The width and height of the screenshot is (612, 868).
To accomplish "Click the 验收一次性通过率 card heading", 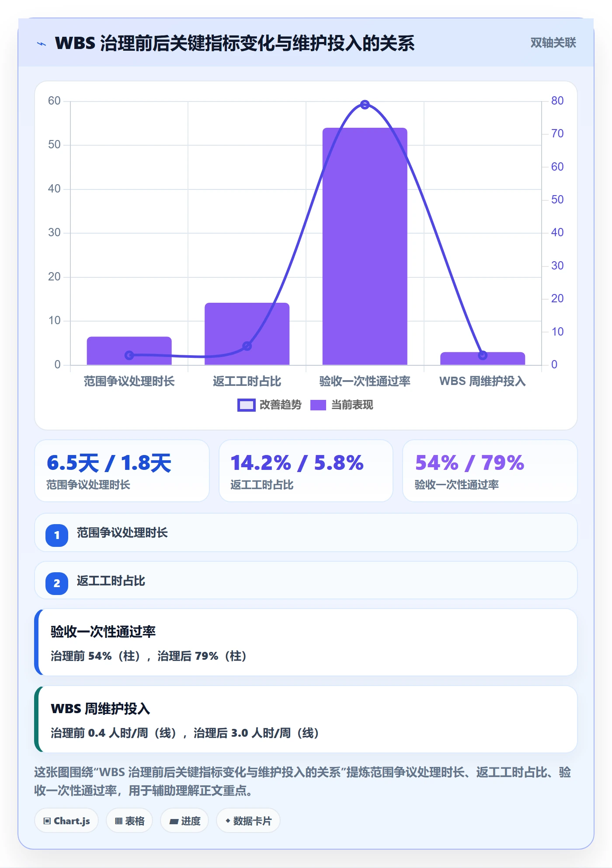I will coord(103,632).
